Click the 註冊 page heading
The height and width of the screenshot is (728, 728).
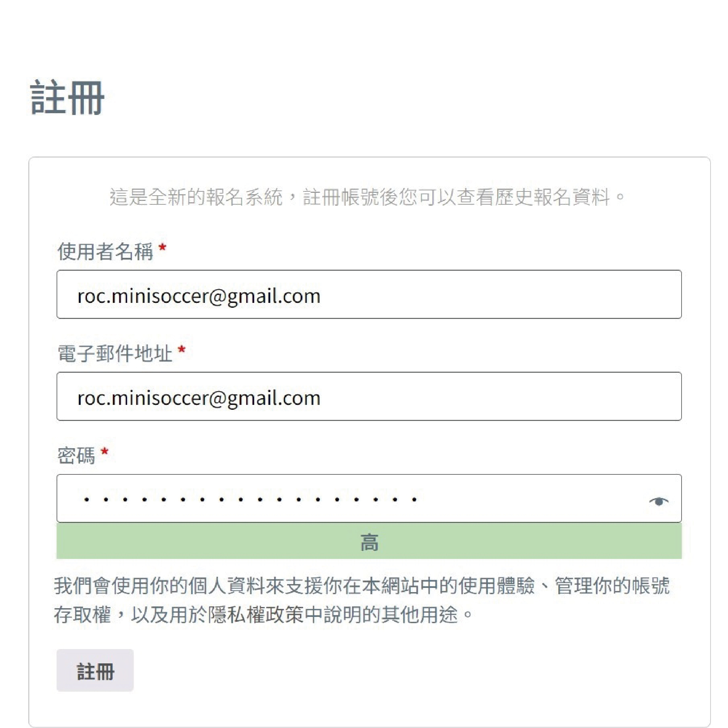point(67,98)
